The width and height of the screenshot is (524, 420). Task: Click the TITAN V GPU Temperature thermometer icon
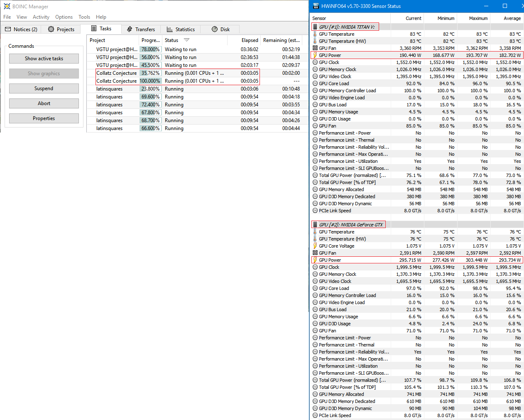[x=315, y=34]
